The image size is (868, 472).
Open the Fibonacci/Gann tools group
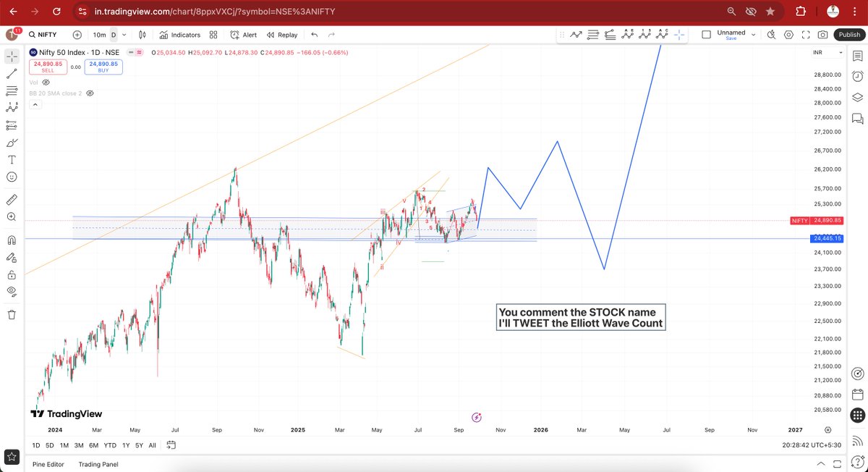click(x=12, y=90)
